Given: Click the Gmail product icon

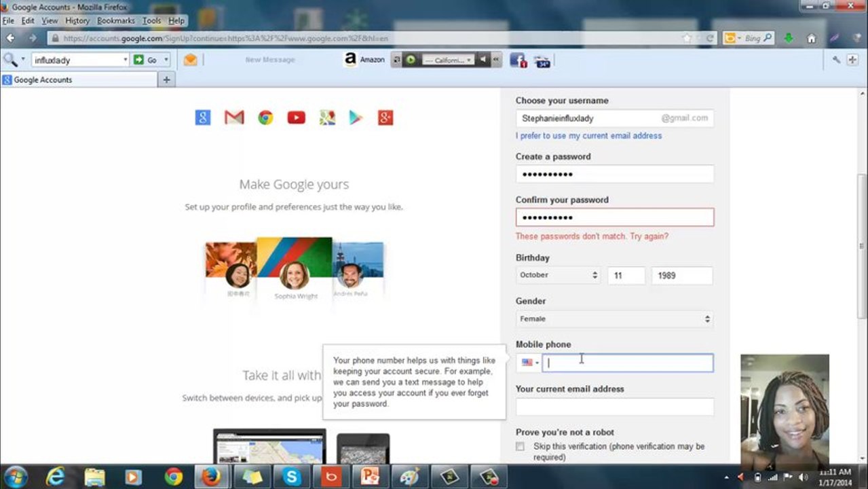Looking at the screenshot, I should [234, 117].
